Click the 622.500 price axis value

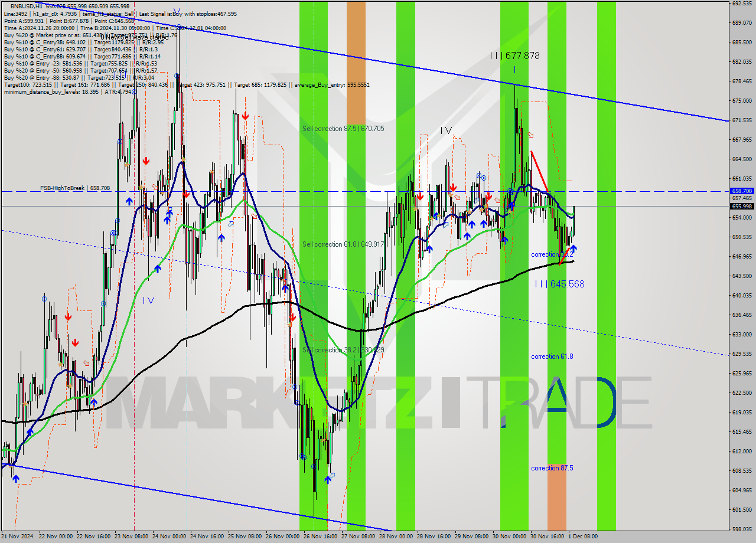point(742,393)
